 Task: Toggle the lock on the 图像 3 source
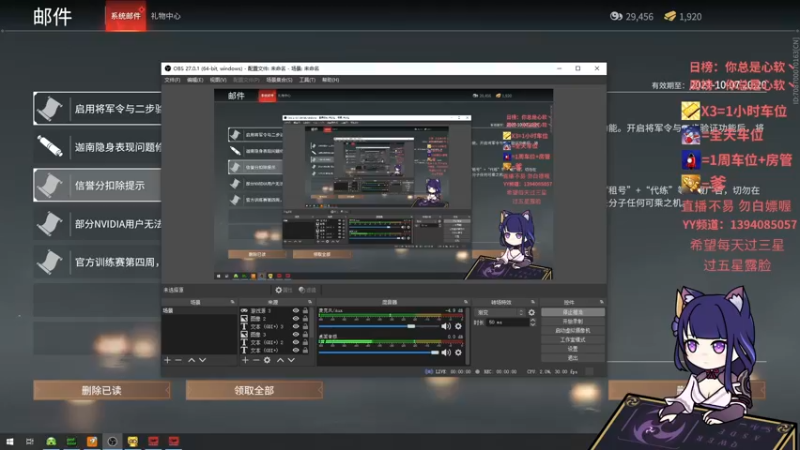pyautogui.click(x=305, y=335)
